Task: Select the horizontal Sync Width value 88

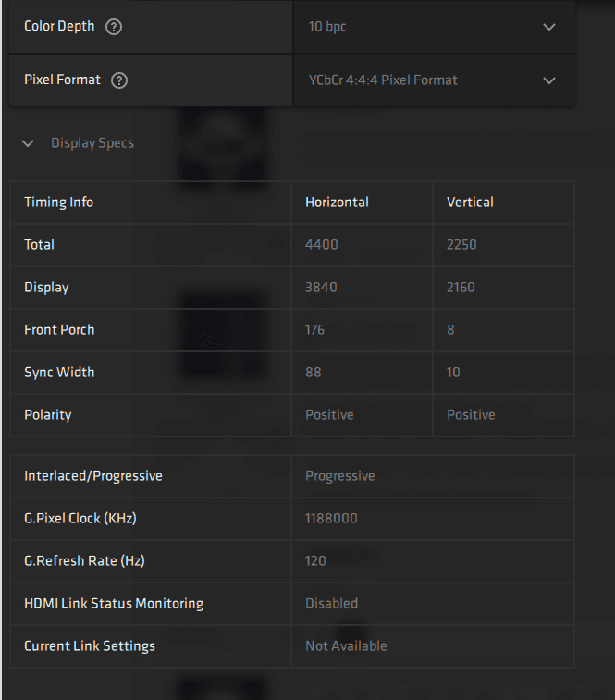Action: [x=315, y=373]
